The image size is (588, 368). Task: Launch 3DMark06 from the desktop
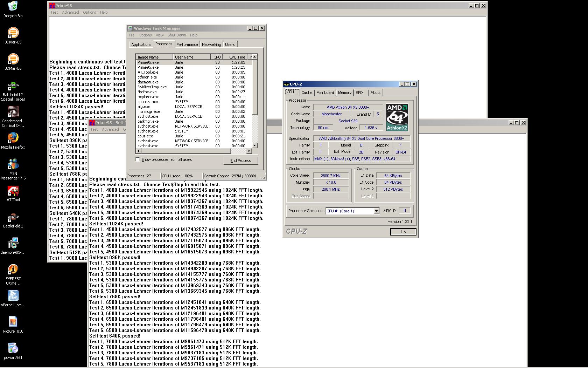pyautogui.click(x=13, y=62)
